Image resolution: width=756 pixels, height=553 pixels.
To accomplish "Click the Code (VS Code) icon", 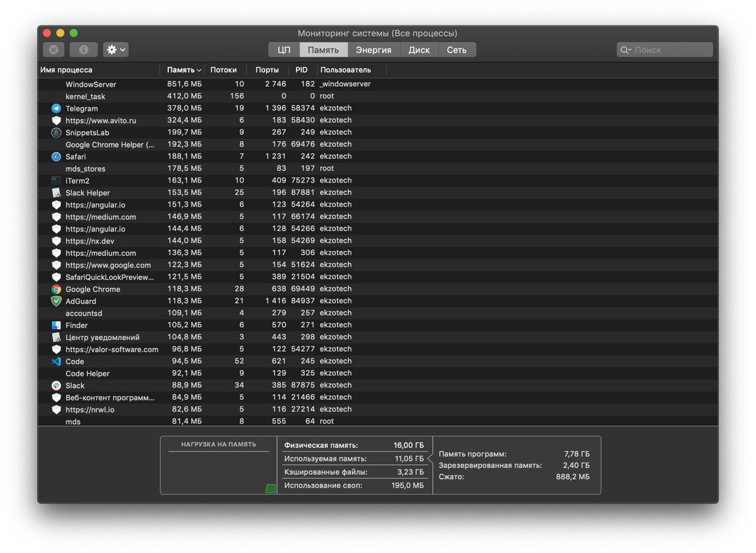I will tap(56, 361).
